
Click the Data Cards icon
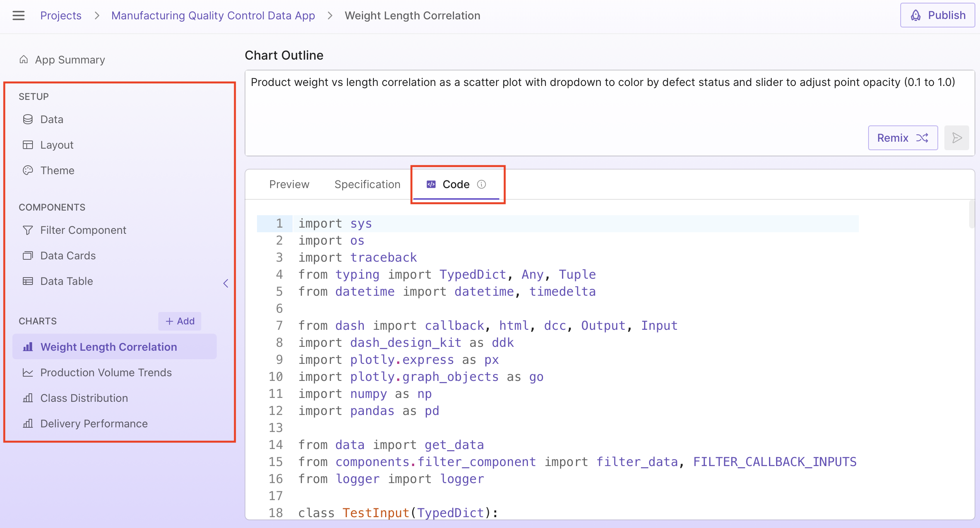tap(28, 255)
